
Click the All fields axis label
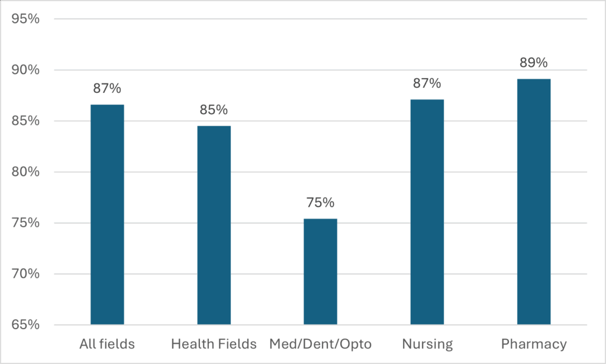click(x=107, y=344)
